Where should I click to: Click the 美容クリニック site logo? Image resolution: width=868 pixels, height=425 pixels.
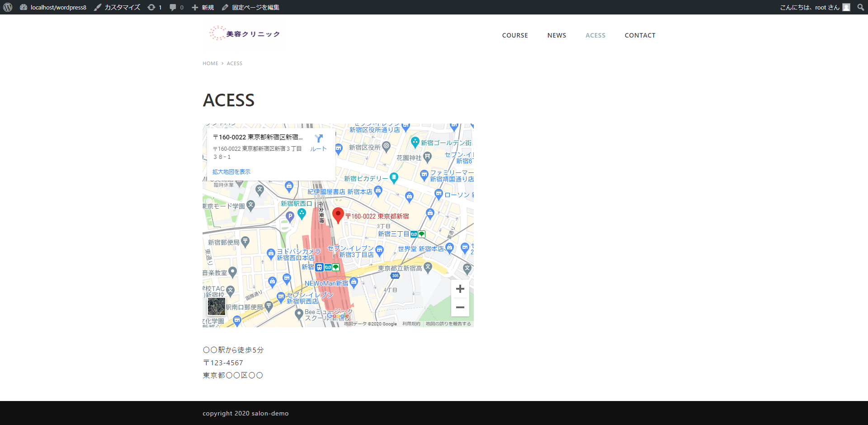coord(245,33)
